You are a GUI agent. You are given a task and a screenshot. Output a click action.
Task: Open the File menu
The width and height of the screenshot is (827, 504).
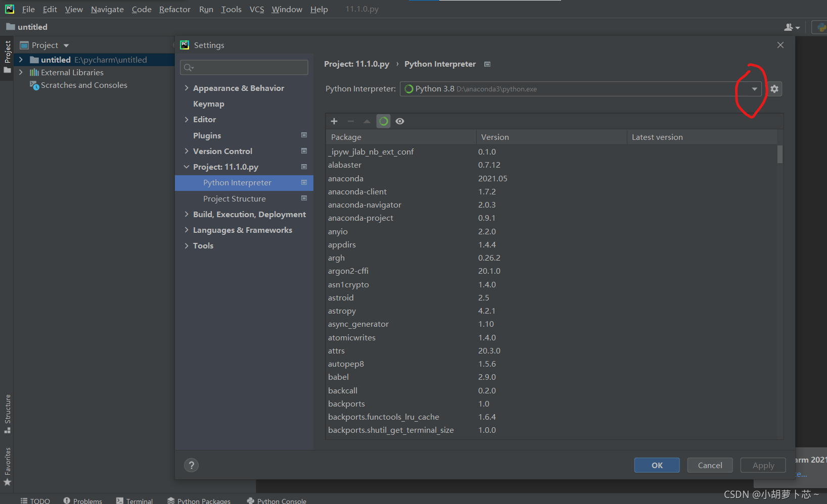point(28,9)
